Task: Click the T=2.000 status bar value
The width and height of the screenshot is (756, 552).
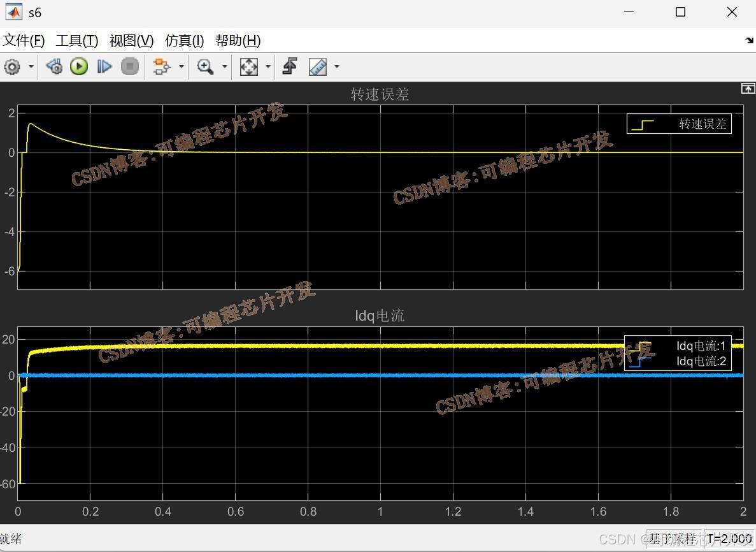Action: coord(729,539)
